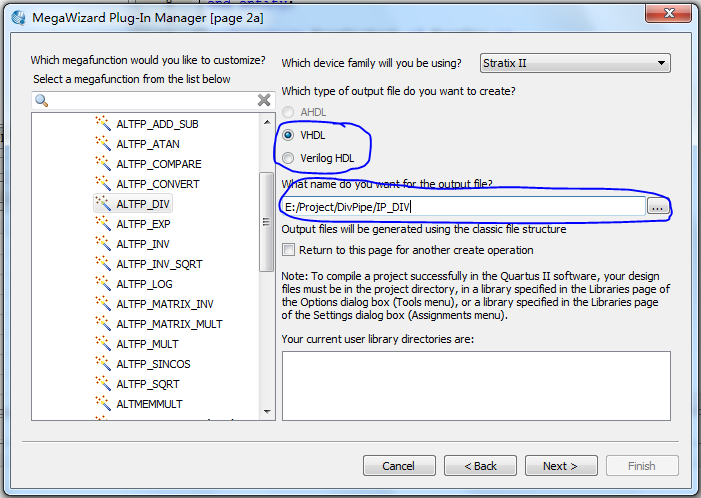This screenshot has height=498, width=701.
Task: Click the < Back button
Action: [480, 466]
